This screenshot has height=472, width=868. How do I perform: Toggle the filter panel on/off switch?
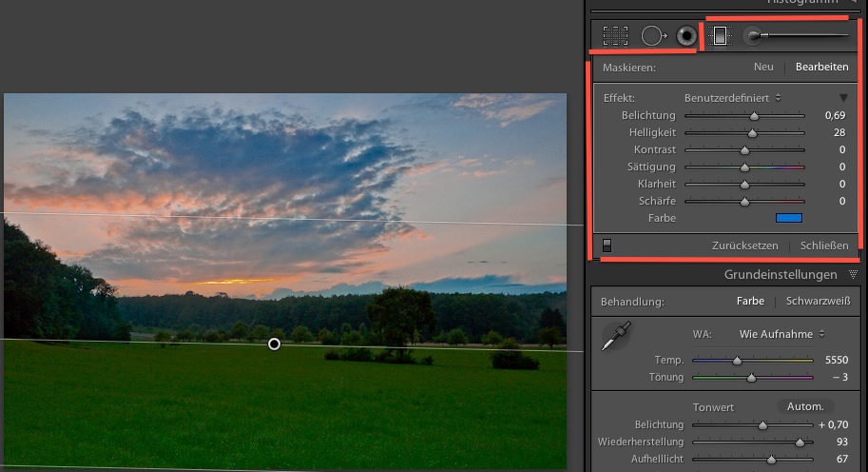pyautogui.click(x=608, y=246)
